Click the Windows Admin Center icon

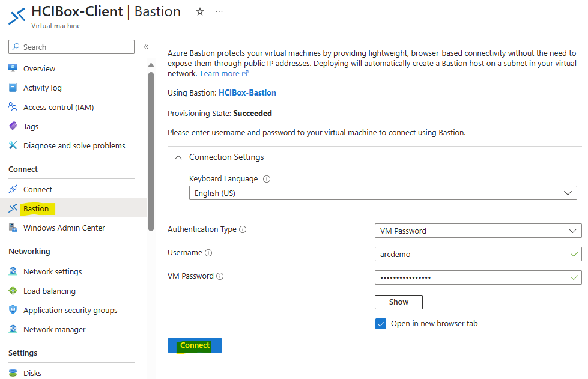tap(13, 228)
